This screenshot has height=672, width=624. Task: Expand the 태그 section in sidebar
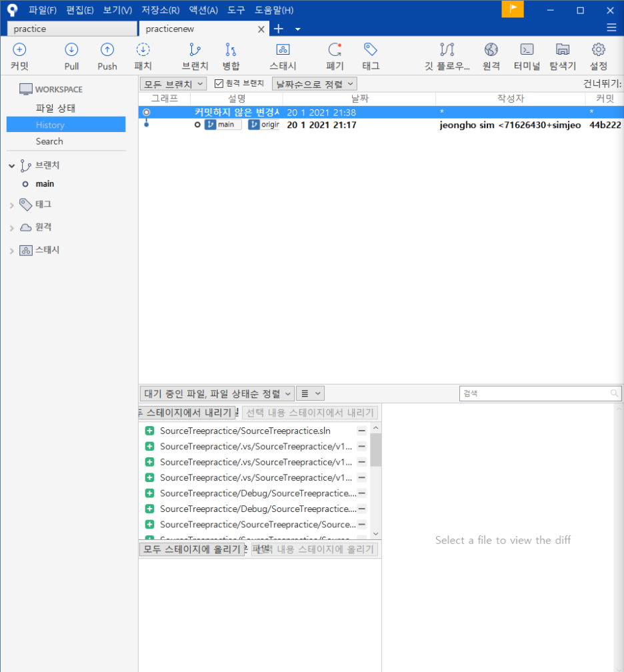[11, 205]
